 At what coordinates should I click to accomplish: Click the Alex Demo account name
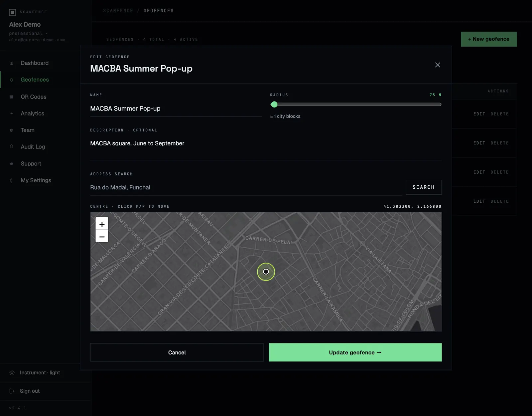click(x=25, y=24)
